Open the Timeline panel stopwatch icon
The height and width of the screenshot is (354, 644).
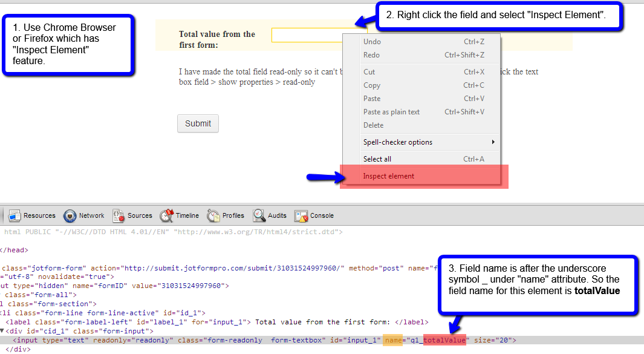(x=167, y=216)
